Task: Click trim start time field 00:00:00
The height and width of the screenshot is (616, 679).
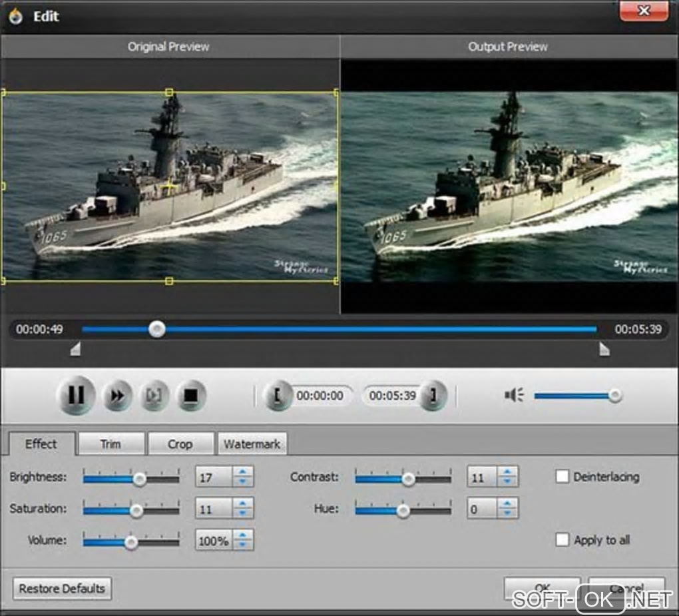Action: pos(320,396)
